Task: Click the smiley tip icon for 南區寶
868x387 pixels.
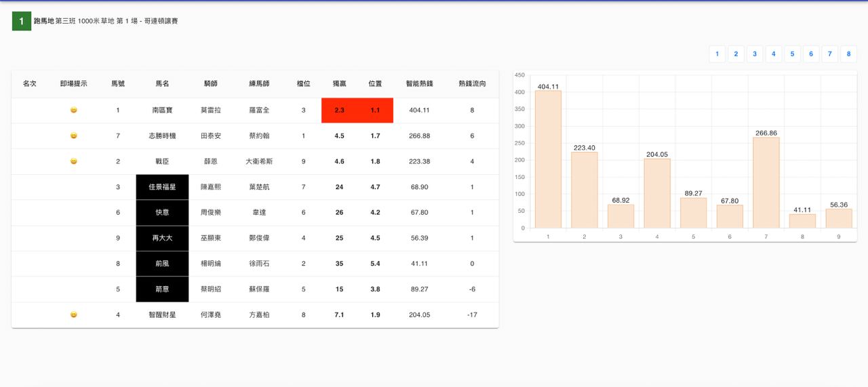Action: coord(74,110)
